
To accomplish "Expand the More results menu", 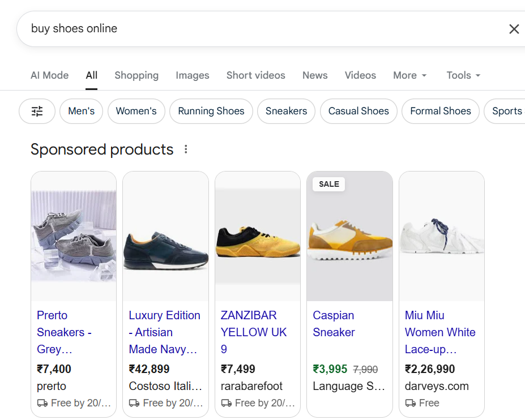I will pos(409,75).
